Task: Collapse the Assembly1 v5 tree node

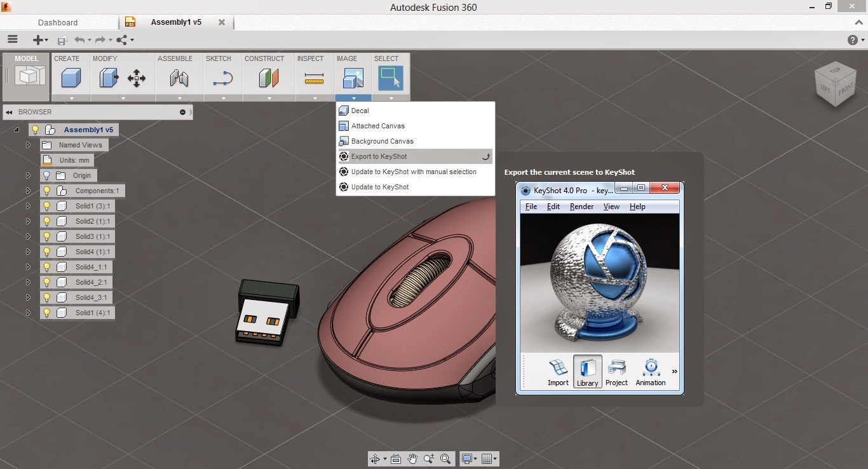Action: pos(15,129)
